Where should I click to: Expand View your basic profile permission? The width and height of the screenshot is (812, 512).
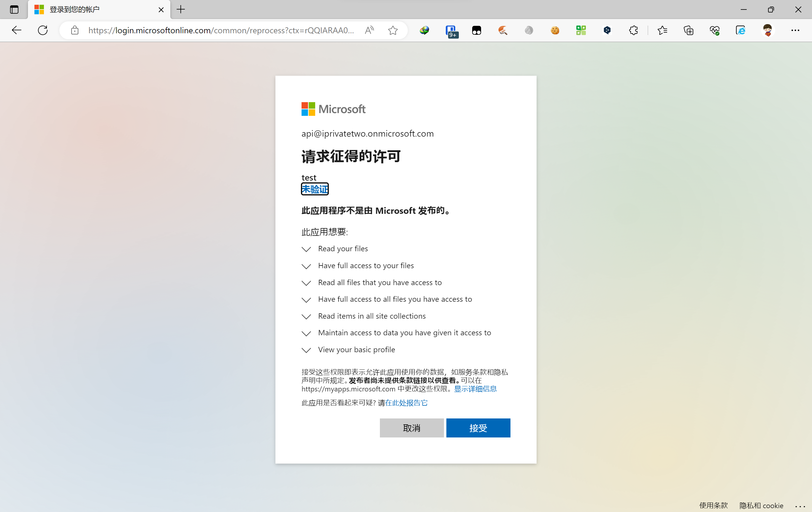tap(348, 350)
